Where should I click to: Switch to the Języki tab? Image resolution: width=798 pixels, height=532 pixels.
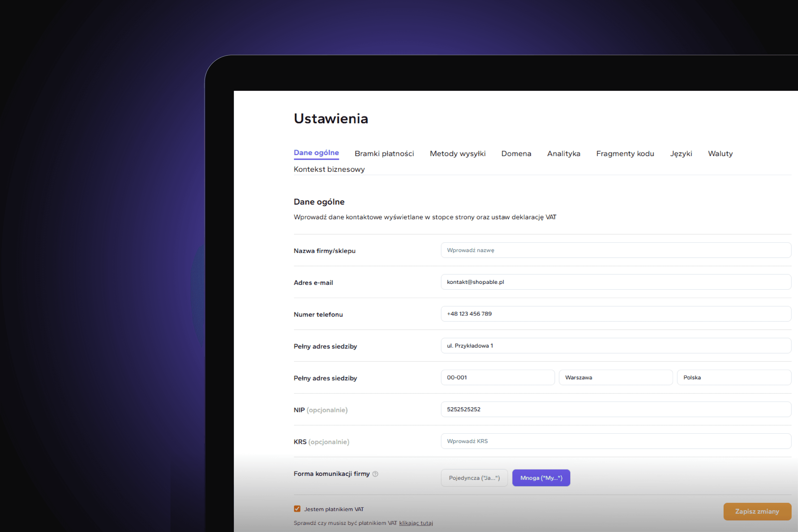click(681, 154)
